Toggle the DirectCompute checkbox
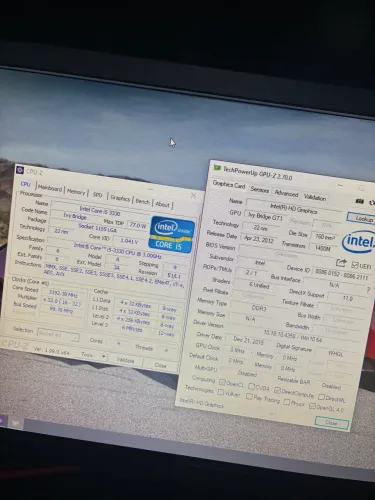 point(277,390)
